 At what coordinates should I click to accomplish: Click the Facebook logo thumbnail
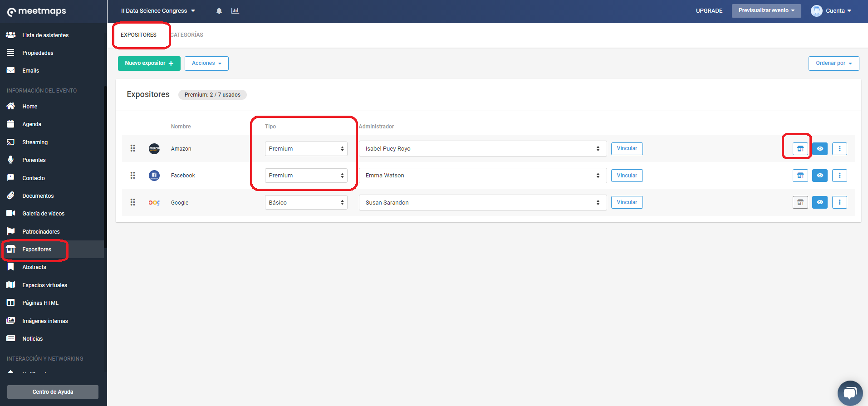tap(154, 175)
